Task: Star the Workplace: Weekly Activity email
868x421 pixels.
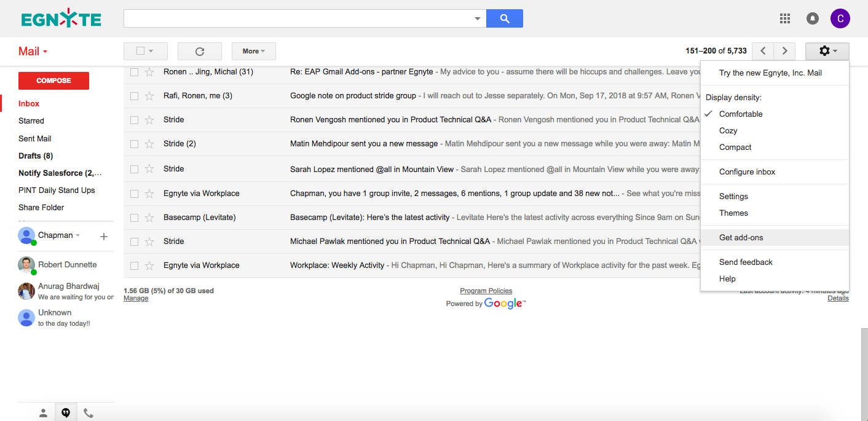Action: pyautogui.click(x=149, y=266)
